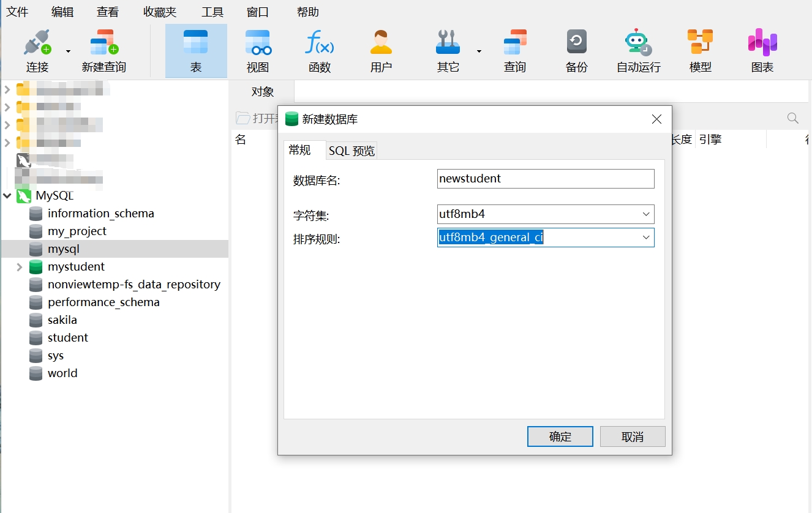Click the 取消 button
This screenshot has width=812, height=513.
pos(632,436)
